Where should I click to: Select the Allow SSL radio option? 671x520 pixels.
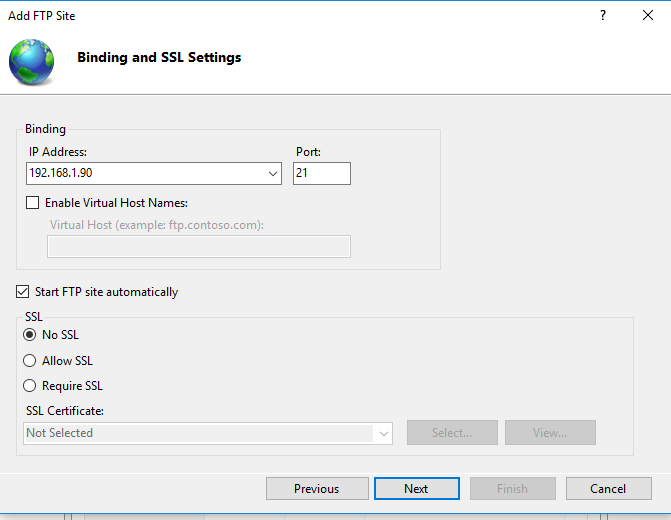click(30, 360)
